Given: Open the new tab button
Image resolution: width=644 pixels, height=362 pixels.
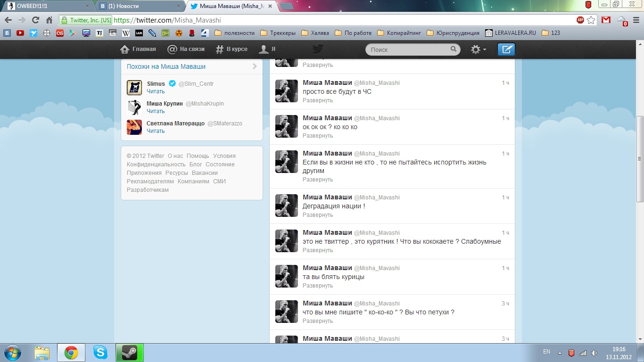Looking at the screenshot, I should 287,6.
